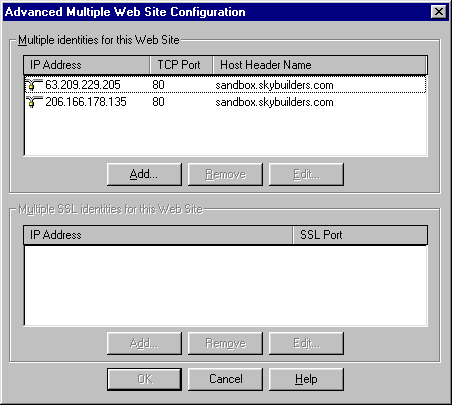Select the 63.209.229.205 identity row
Screen dimensions: 452x405
[225, 85]
